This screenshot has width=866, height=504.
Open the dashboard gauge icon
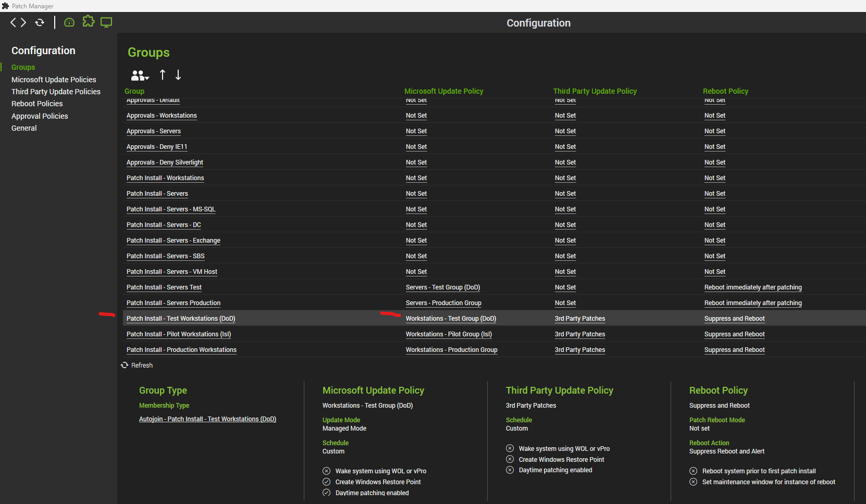point(69,22)
